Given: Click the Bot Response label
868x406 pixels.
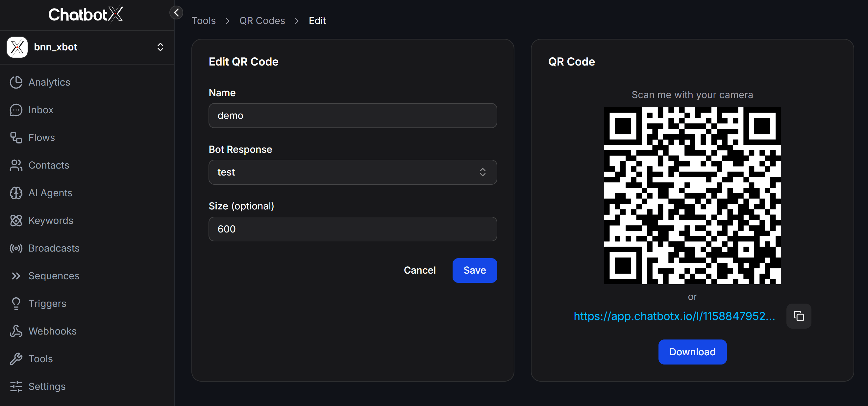Looking at the screenshot, I should pos(240,149).
